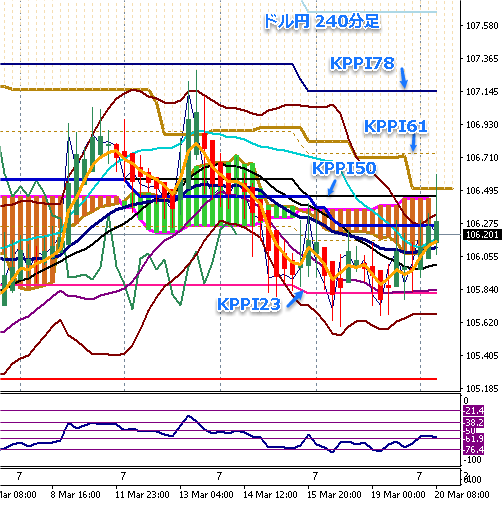
Task: Click the 105.620 price axis label
Action: click(x=482, y=323)
